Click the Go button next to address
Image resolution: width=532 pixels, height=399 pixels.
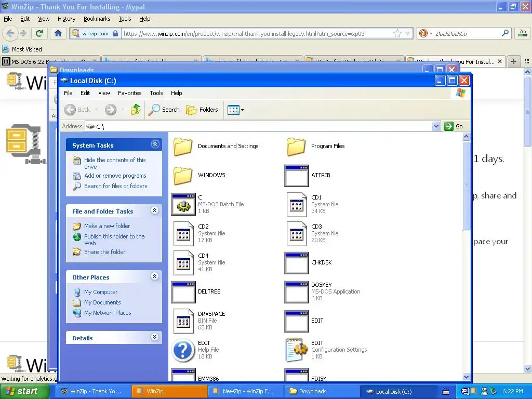pyautogui.click(x=454, y=126)
